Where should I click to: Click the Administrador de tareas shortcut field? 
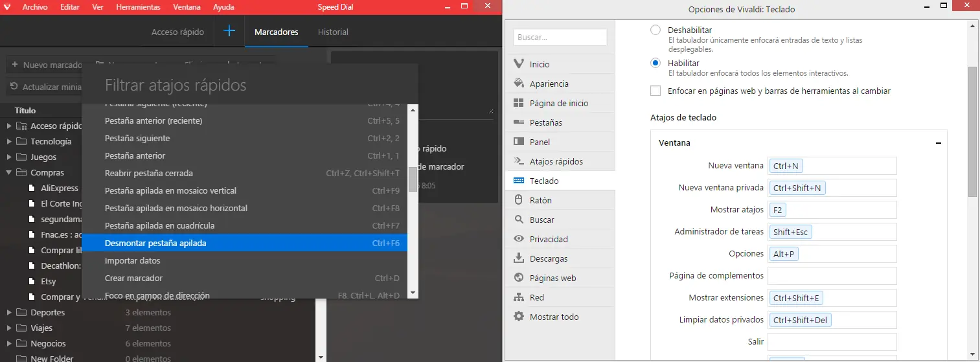(832, 232)
